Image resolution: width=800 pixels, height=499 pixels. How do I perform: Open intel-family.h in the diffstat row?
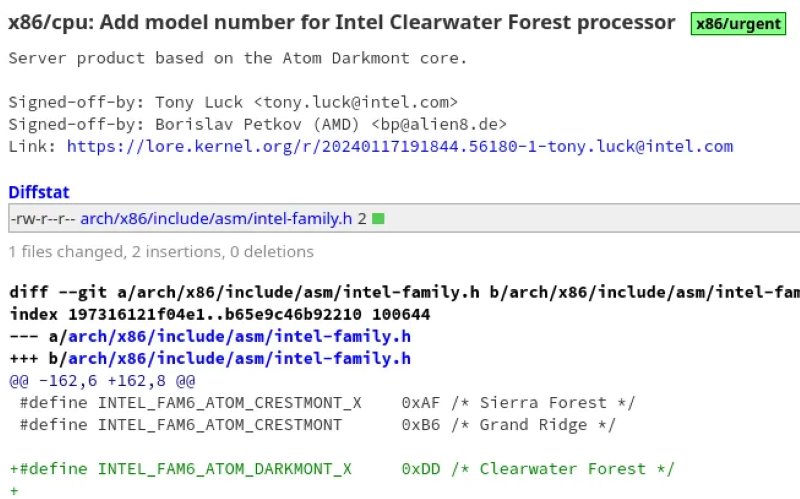pos(216,219)
